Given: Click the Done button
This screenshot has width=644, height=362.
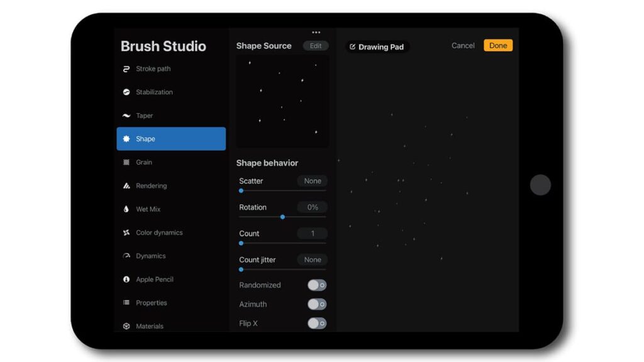Looking at the screenshot, I should (497, 45).
